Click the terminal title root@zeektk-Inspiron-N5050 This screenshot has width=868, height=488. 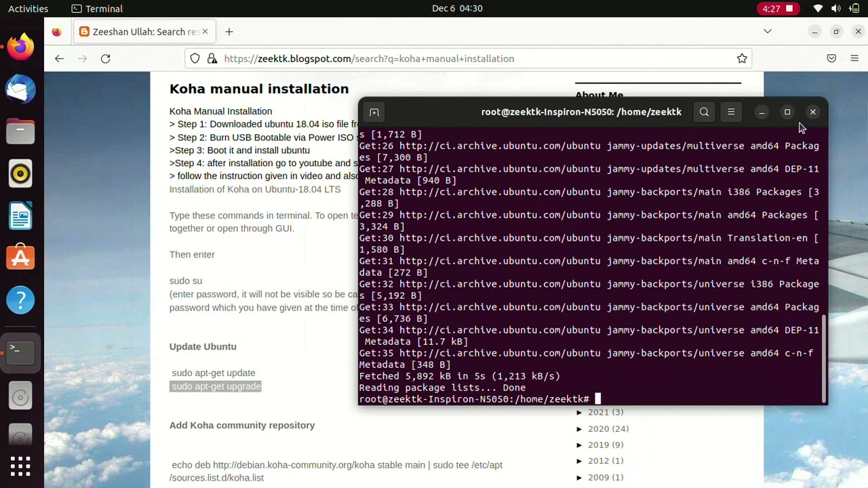[x=581, y=112]
